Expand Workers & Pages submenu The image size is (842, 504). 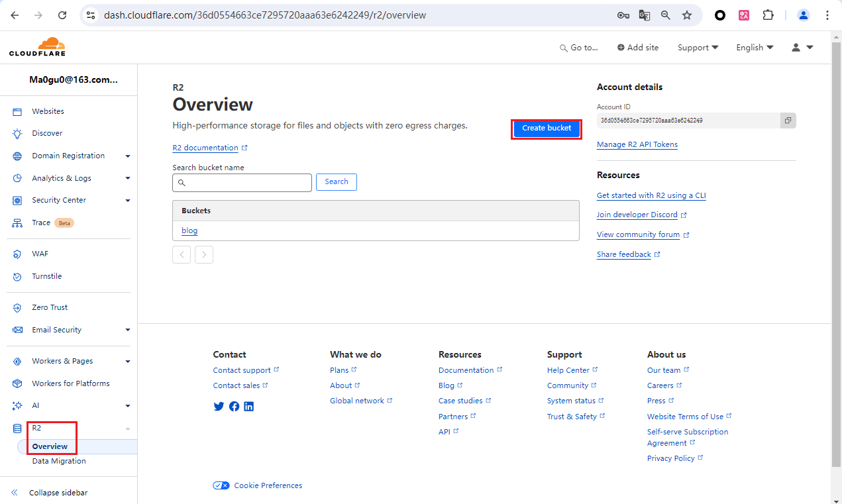[x=128, y=362]
